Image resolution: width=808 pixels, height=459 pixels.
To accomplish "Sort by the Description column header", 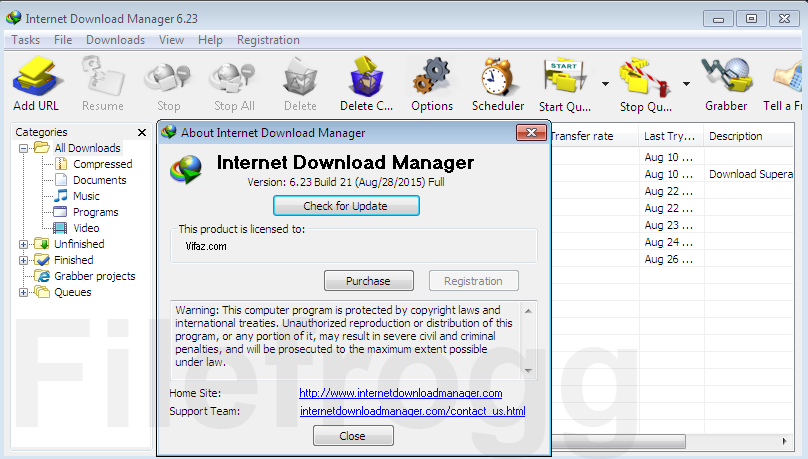I will [748, 136].
